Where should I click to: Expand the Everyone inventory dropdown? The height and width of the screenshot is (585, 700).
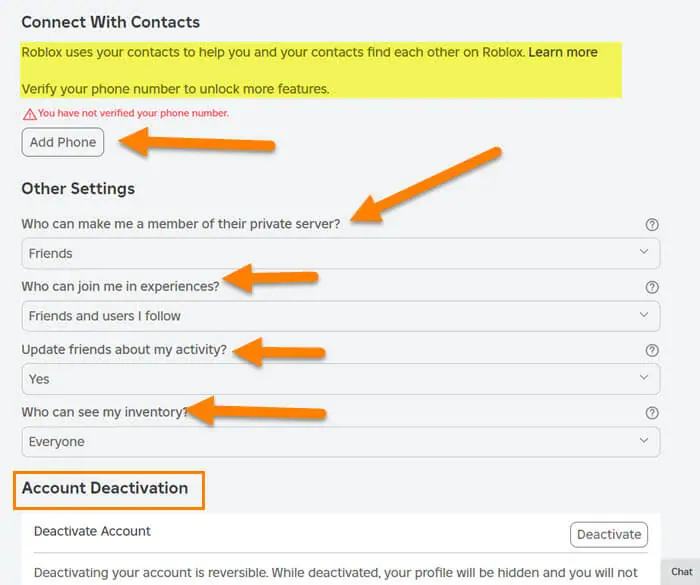[x=341, y=442]
